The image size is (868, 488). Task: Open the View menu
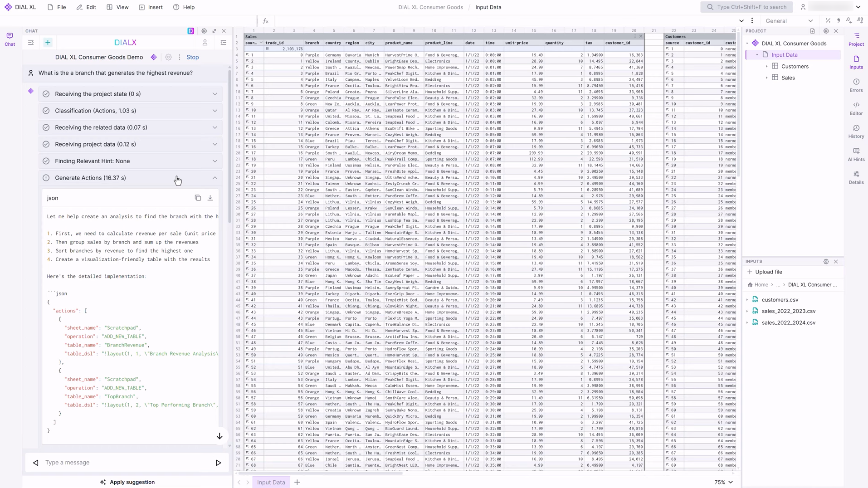tap(117, 7)
